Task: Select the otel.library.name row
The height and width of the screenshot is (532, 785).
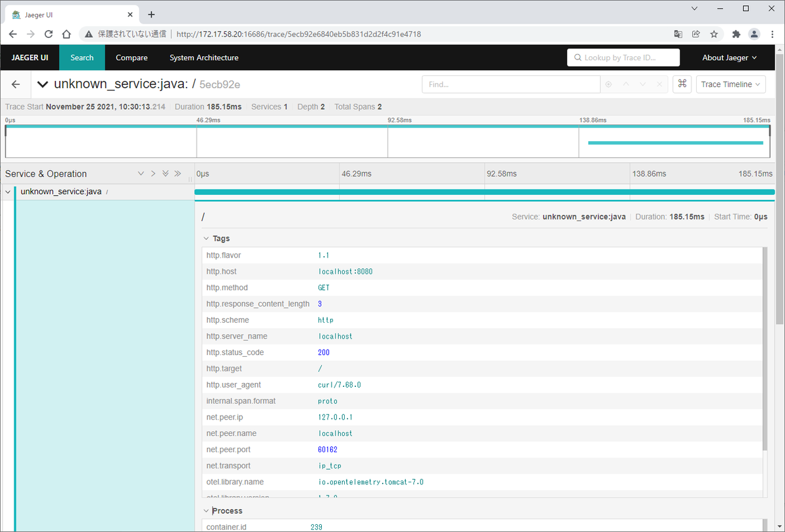Action: tap(483, 482)
